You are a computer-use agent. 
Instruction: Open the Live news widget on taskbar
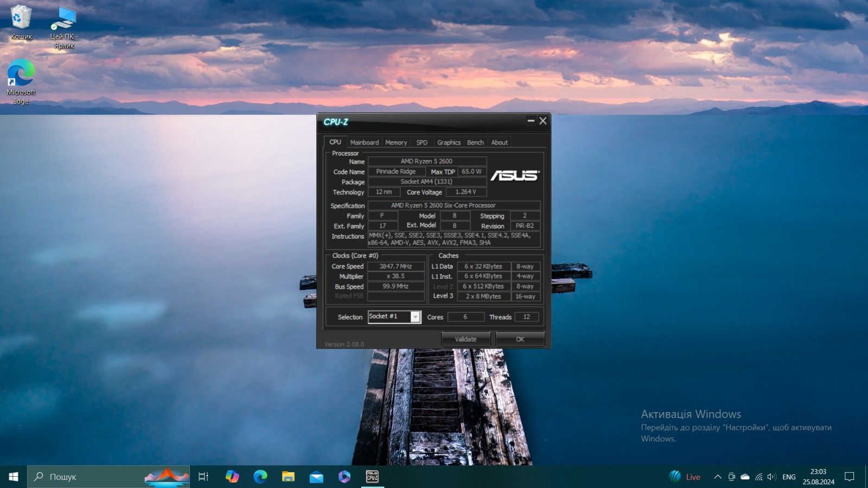coord(685,477)
